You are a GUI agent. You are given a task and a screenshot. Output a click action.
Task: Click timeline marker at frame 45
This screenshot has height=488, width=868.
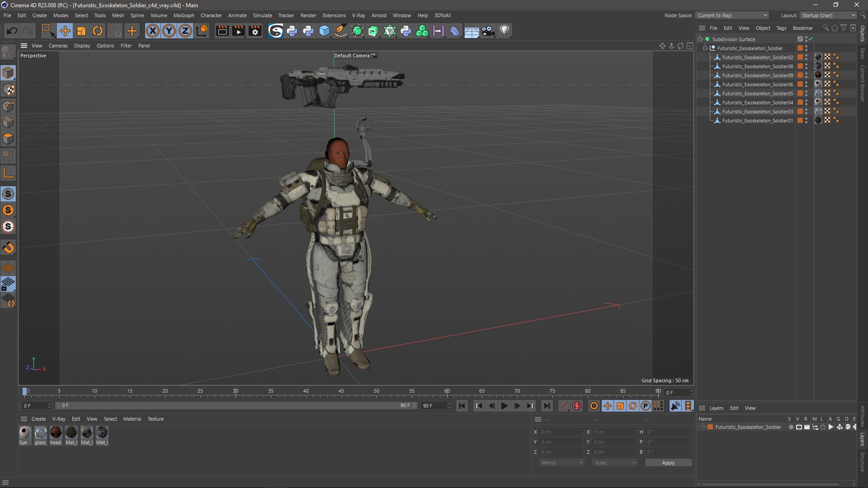pyautogui.click(x=341, y=391)
